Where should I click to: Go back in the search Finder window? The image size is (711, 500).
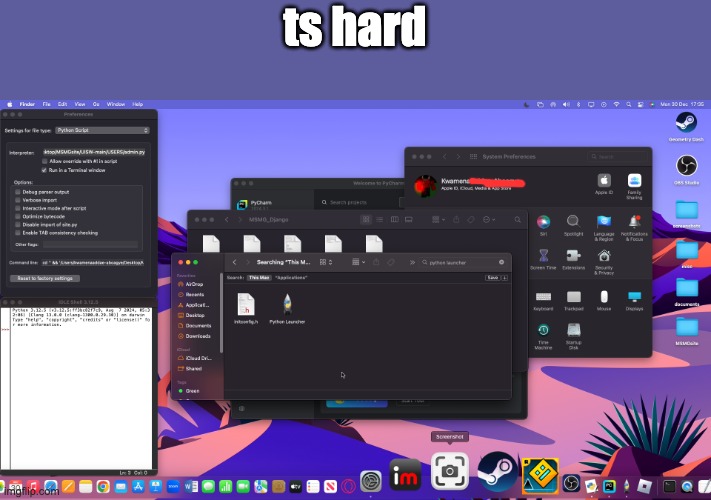tap(234, 262)
